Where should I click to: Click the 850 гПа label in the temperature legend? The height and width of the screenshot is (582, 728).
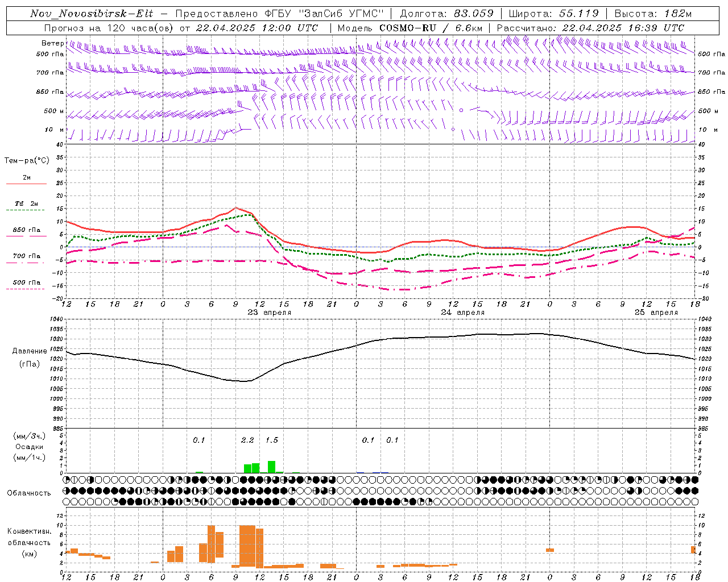click(27, 230)
